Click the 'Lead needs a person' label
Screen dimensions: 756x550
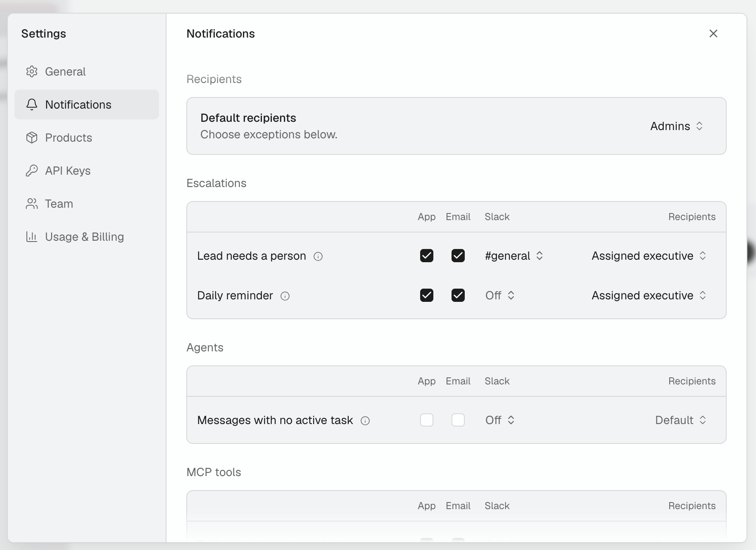(x=252, y=256)
